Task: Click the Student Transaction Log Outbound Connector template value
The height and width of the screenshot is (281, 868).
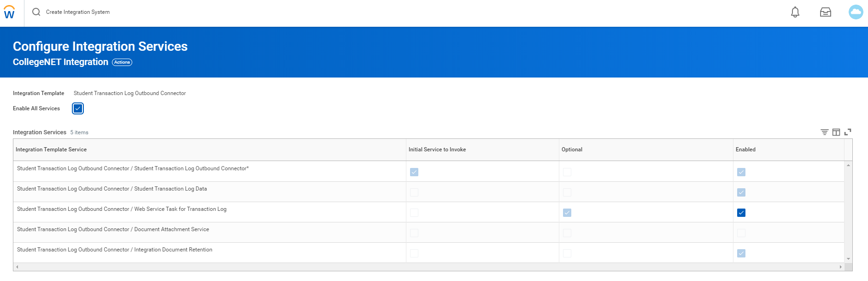Action: tap(130, 93)
